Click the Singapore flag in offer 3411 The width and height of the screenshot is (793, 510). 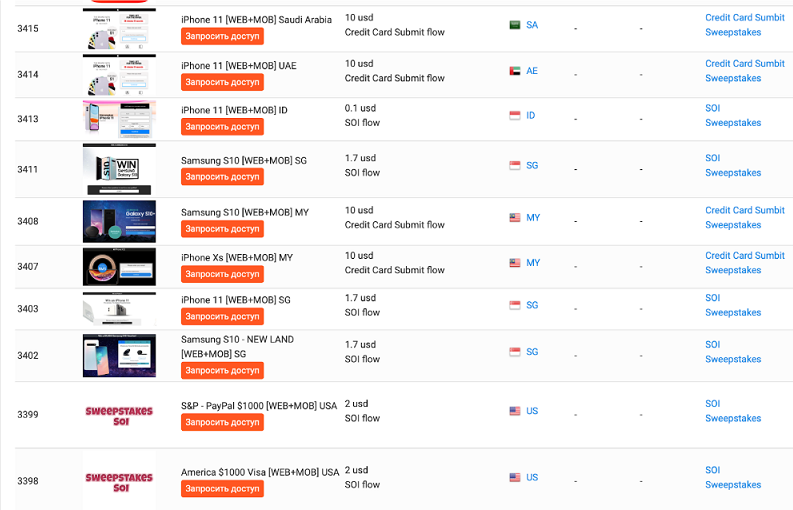tap(515, 165)
